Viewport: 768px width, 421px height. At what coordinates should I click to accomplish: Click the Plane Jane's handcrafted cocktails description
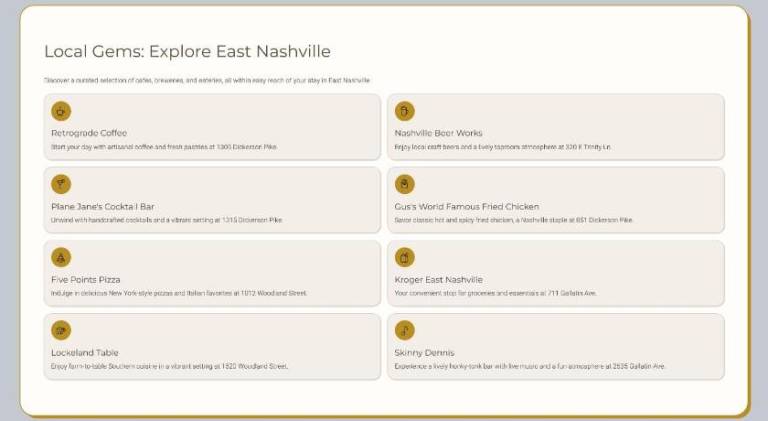tap(167, 220)
